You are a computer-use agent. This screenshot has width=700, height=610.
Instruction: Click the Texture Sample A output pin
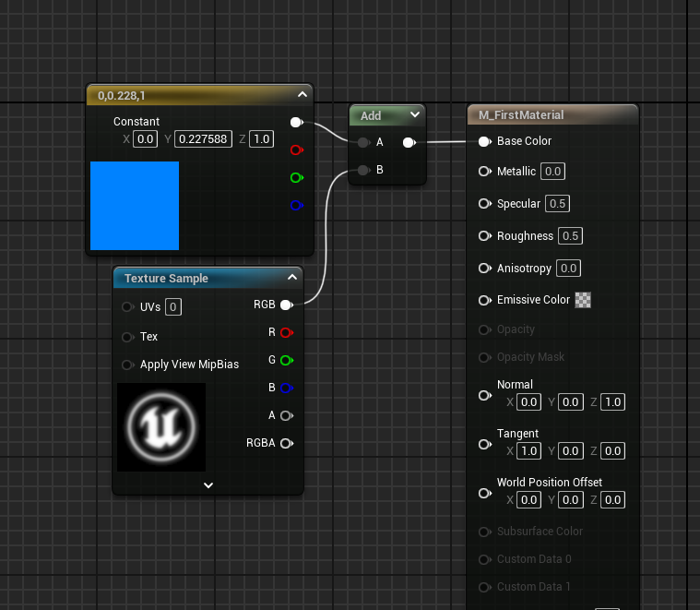coord(287,416)
